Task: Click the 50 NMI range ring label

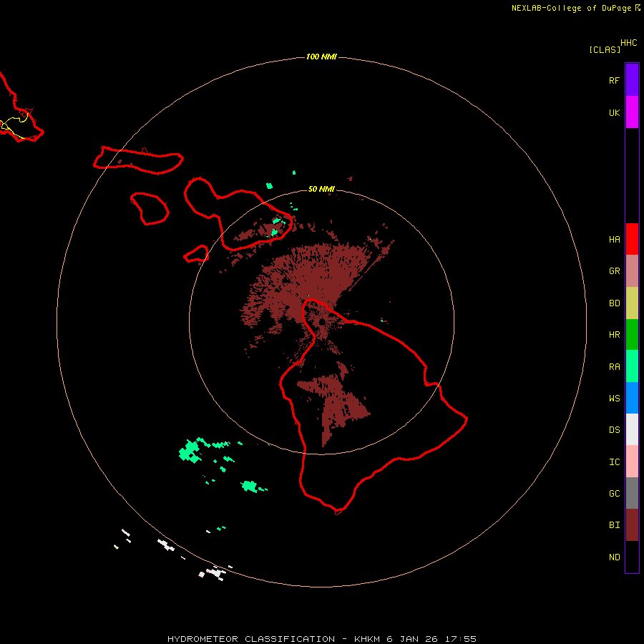Action: 321,189
